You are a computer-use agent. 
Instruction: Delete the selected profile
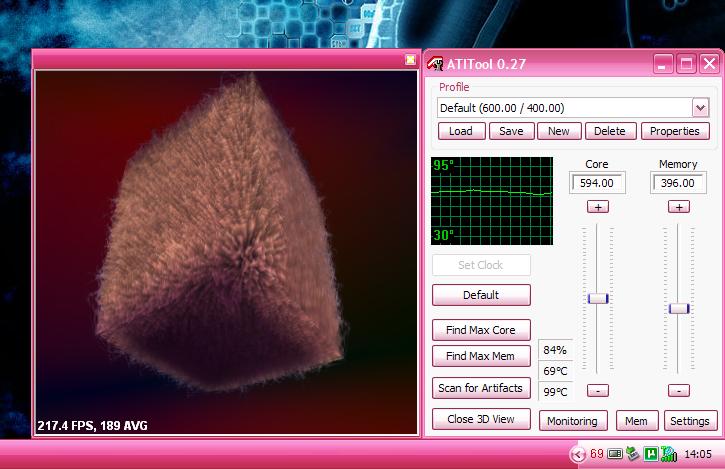[x=610, y=131]
